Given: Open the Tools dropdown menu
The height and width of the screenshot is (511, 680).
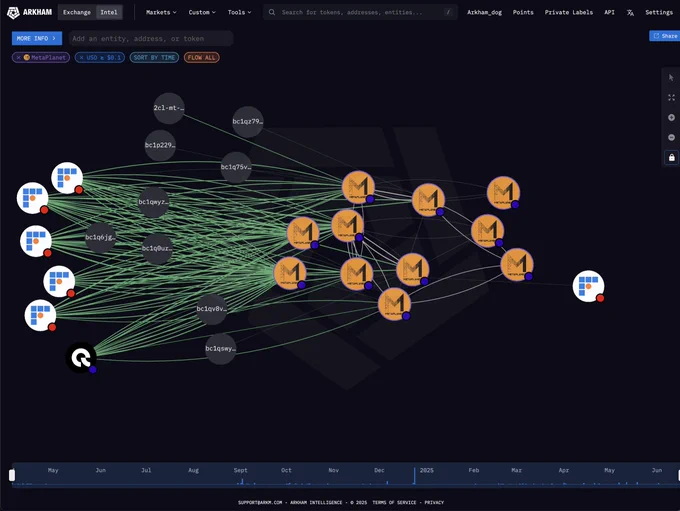Looking at the screenshot, I should coord(239,12).
